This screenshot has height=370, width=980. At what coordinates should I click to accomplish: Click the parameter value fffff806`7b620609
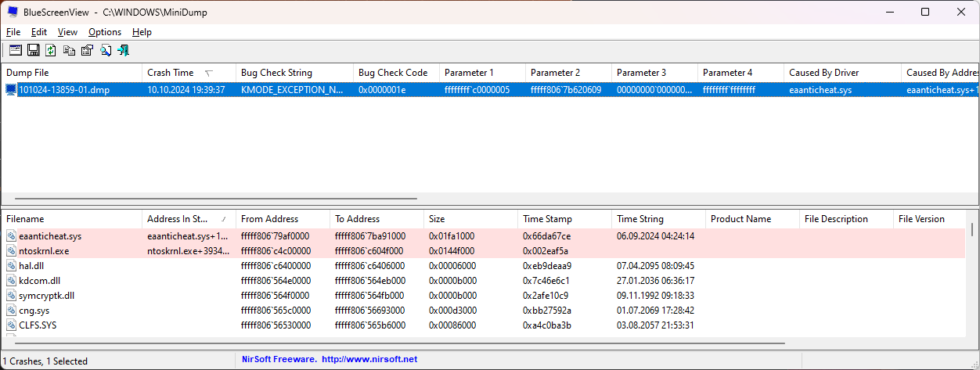coord(566,90)
